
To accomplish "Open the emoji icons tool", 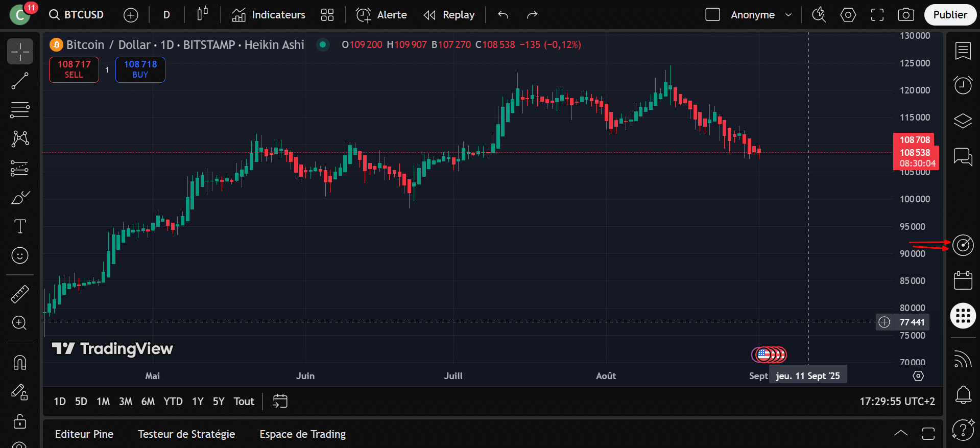I will pos(20,255).
